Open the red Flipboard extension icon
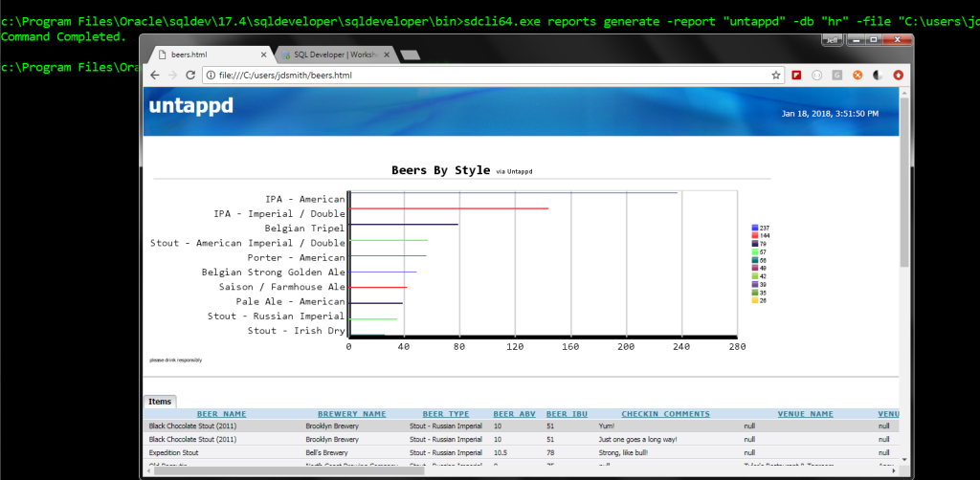980x480 pixels. (x=796, y=76)
